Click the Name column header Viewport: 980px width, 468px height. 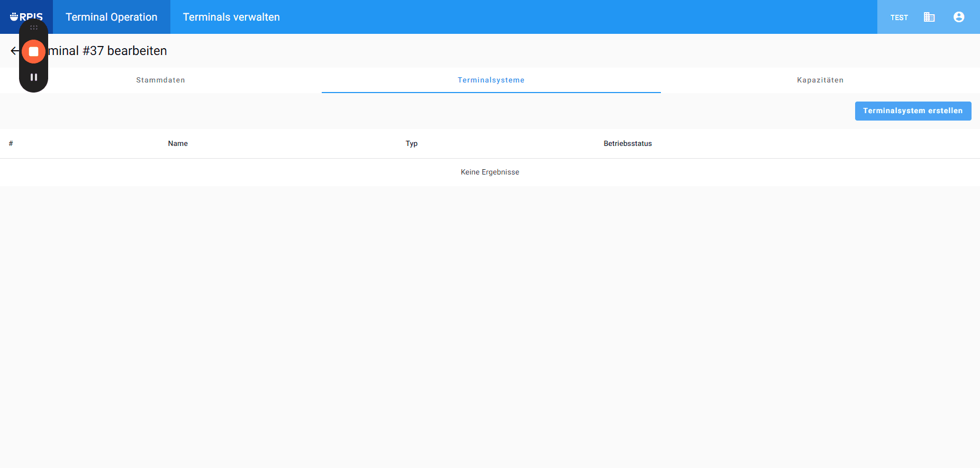click(x=178, y=143)
